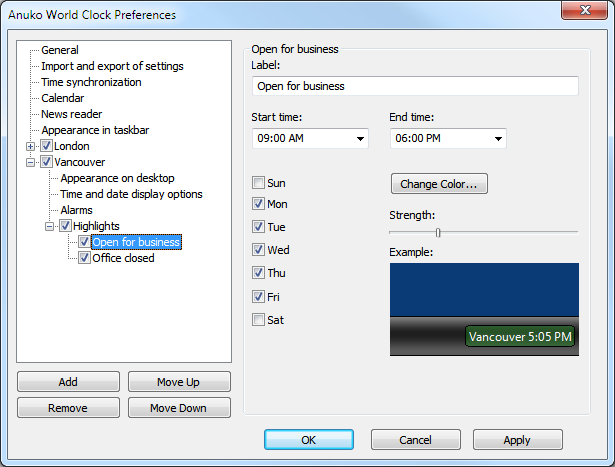Uncheck the Mon day checkbox
This screenshot has height=467, width=615.
click(259, 204)
